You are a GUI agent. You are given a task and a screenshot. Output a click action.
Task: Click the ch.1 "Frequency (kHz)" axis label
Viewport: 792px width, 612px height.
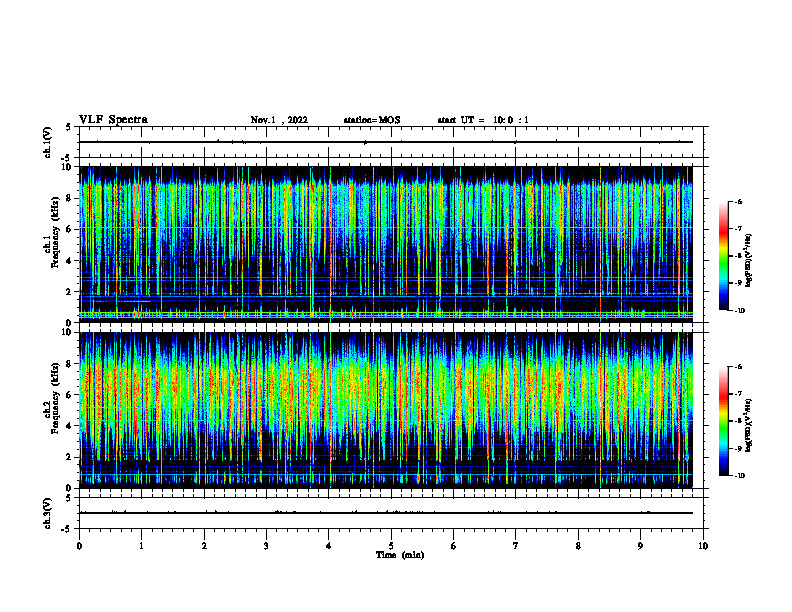point(55,233)
